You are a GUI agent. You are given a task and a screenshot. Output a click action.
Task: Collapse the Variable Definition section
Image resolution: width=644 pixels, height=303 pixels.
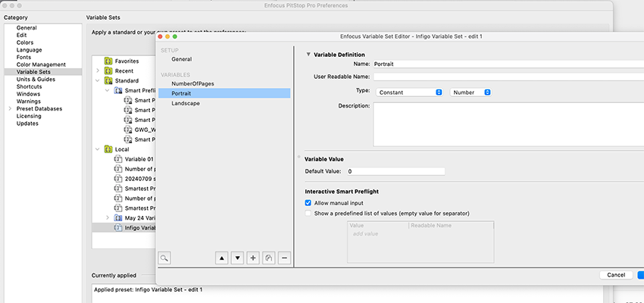pos(308,55)
